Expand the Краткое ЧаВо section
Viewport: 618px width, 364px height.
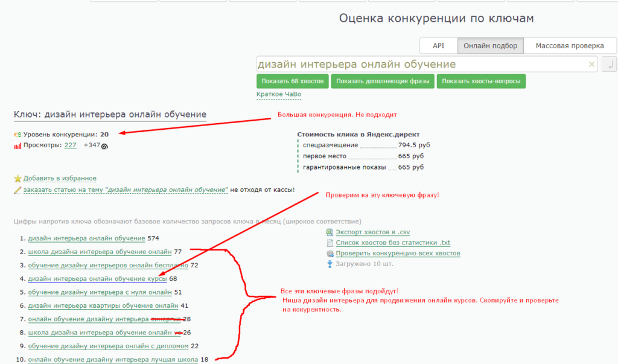(x=278, y=95)
